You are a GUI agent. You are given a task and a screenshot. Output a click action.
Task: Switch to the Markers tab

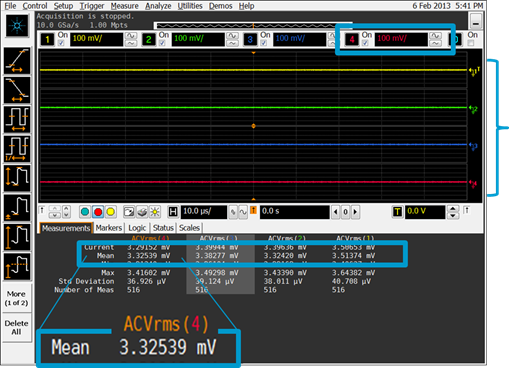point(109,228)
